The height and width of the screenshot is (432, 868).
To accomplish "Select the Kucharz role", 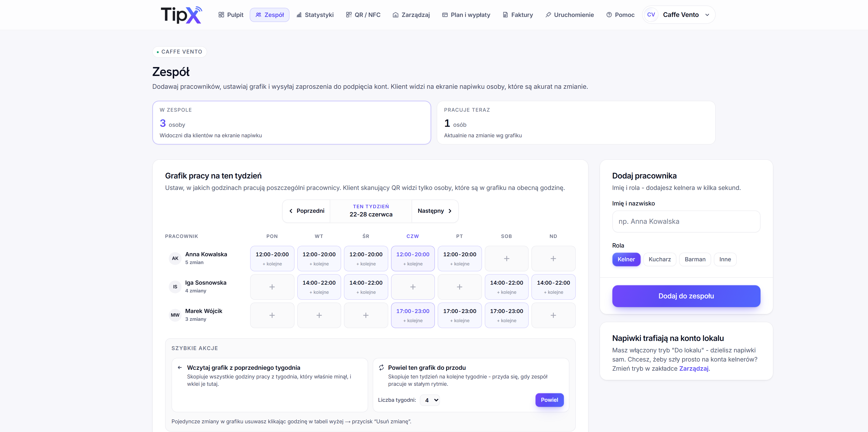I will click(x=659, y=260).
